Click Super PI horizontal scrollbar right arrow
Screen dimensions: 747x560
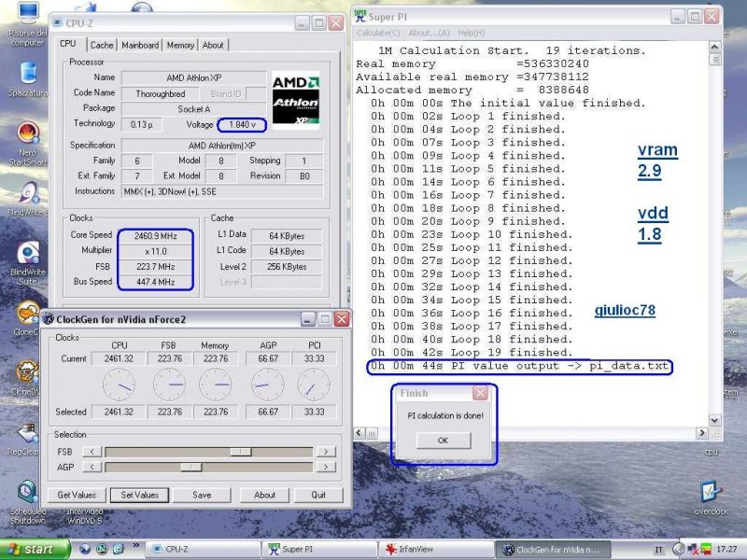(702, 433)
